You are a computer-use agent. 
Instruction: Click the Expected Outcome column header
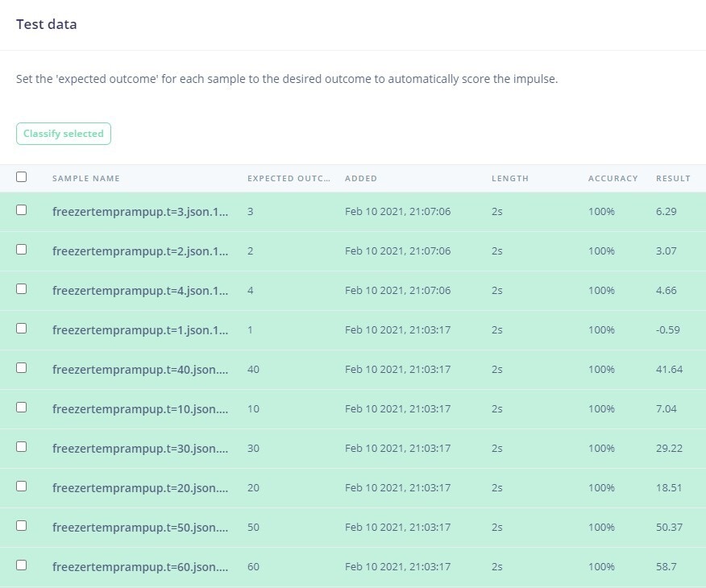click(289, 178)
